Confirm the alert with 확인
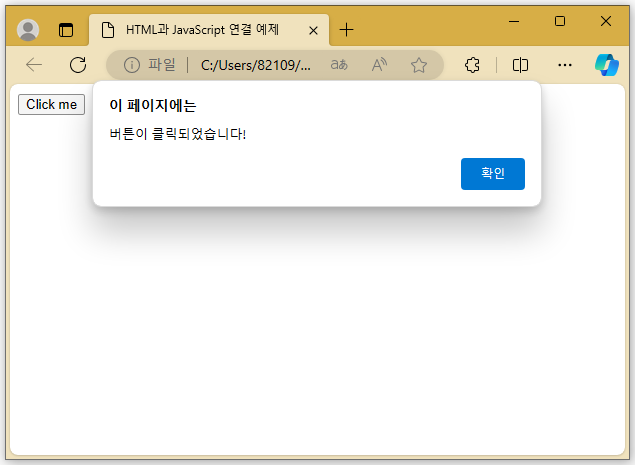The height and width of the screenshot is (465, 635). pos(493,174)
